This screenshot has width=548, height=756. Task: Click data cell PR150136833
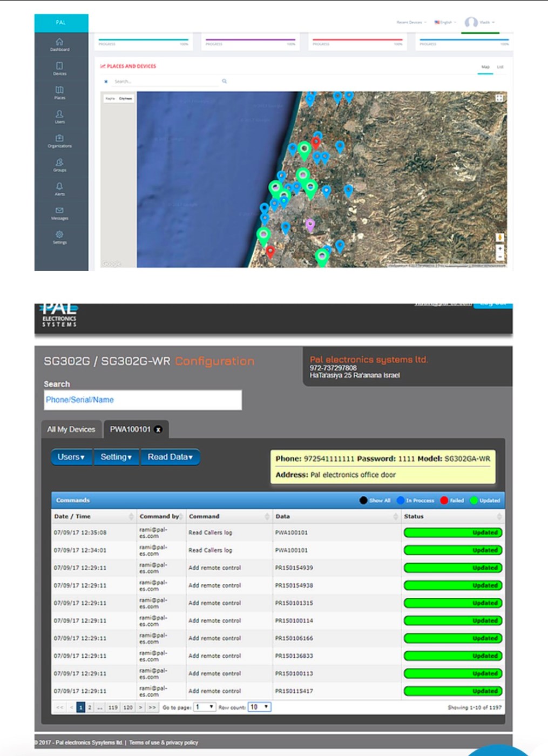click(x=294, y=656)
